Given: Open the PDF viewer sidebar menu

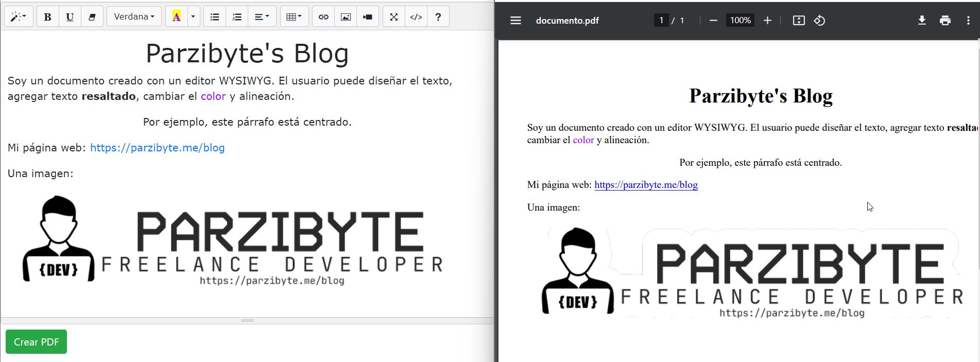Looking at the screenshot, I should (515, 21).
